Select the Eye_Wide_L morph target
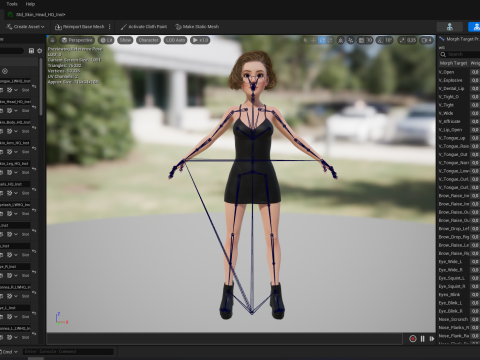480x360 pixels. point(450,262)
